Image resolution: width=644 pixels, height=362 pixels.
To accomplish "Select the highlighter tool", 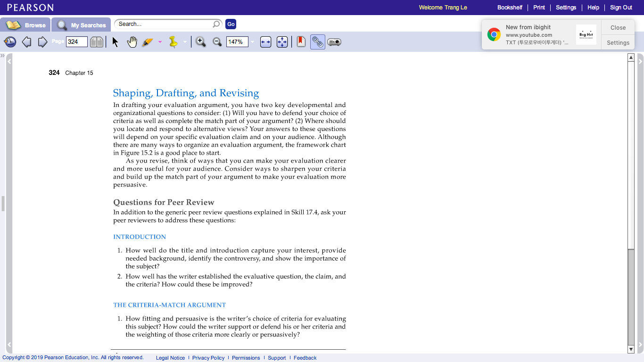I will tap(148, 42).
